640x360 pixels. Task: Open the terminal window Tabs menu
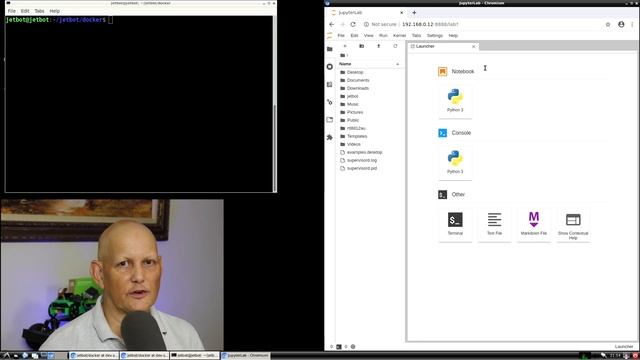click(x=39, y=11)
